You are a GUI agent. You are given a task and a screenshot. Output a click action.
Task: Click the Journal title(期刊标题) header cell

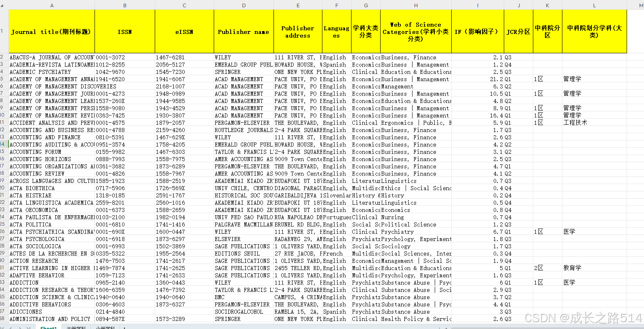pos(52,31)
